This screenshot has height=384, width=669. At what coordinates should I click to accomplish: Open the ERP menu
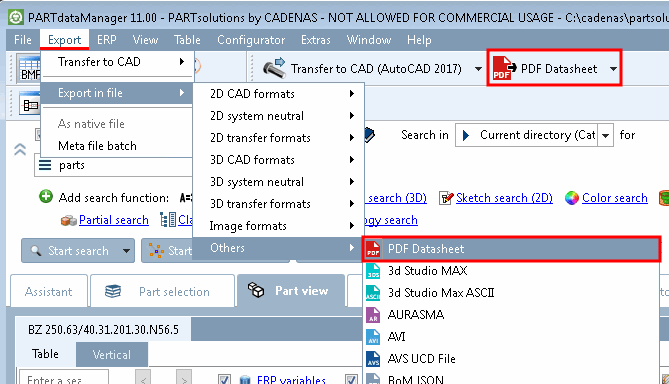point(107,40)
